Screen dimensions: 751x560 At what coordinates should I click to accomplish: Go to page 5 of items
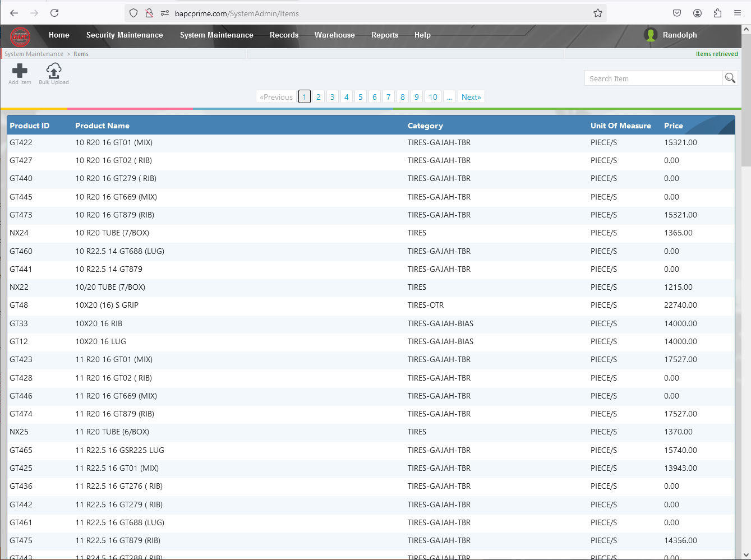pyautogui.click(x=360, y=97)
